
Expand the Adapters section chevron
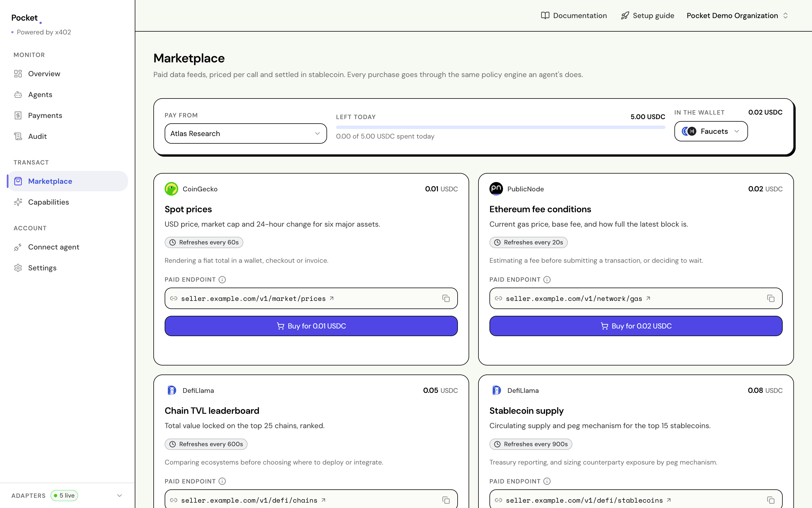click(120, 495)
